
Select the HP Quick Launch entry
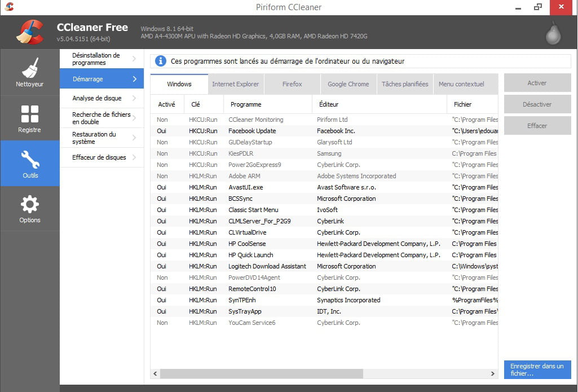pyautogui.click(x=324, y=255)
